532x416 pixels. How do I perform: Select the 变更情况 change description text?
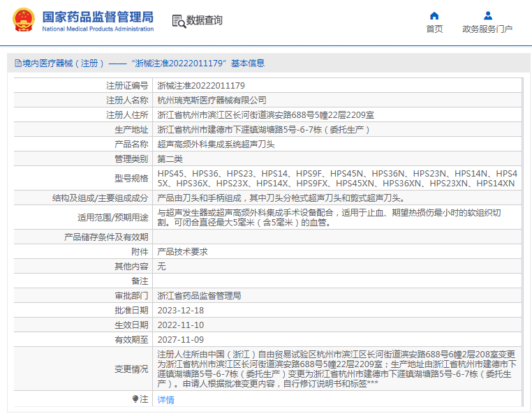[x=337, y=369]
